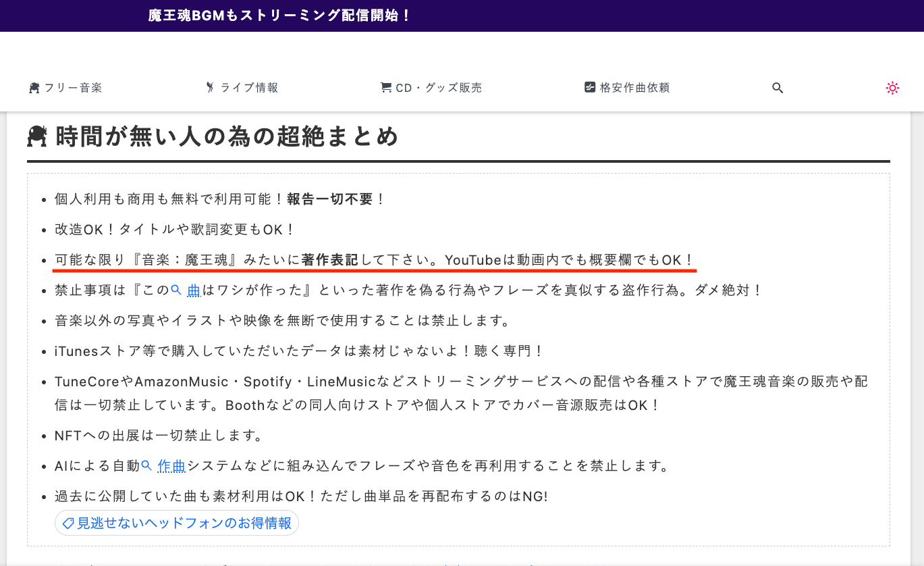Open the ライブ情報 menu item
924x566 pixels.
tap(242, 88)
